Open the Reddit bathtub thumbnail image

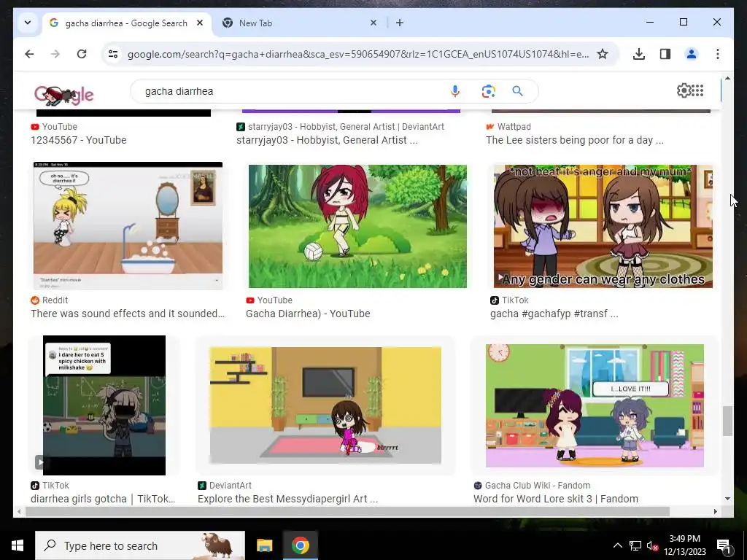(128, 225)
